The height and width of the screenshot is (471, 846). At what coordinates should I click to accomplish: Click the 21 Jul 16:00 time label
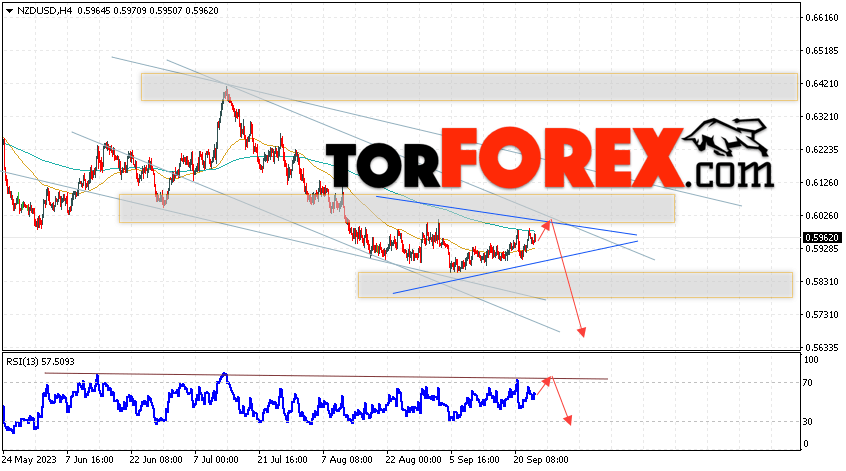[282, 460]
